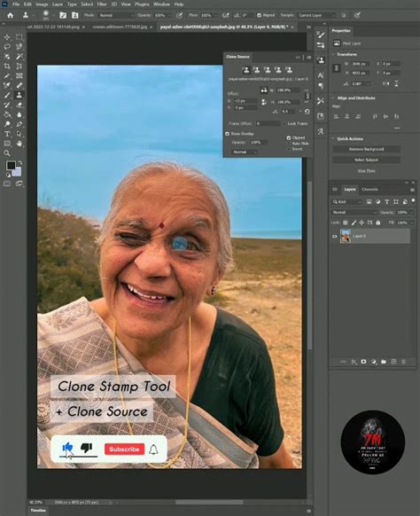Enable Lock Frame checkbox
The height and width of the screenshot is (516, 420).
(x=284, y=124)
